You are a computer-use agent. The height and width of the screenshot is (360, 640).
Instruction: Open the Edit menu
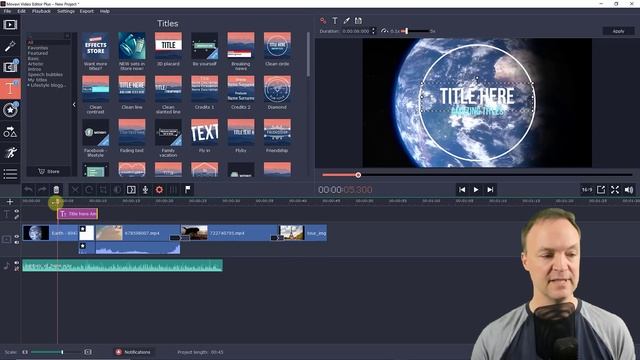click(22, 11)
